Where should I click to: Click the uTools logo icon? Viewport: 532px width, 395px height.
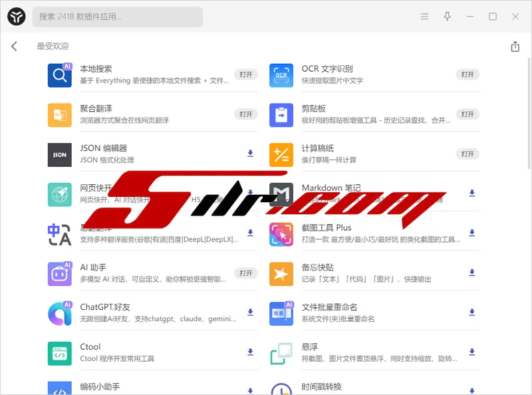(x=16, y=16)
